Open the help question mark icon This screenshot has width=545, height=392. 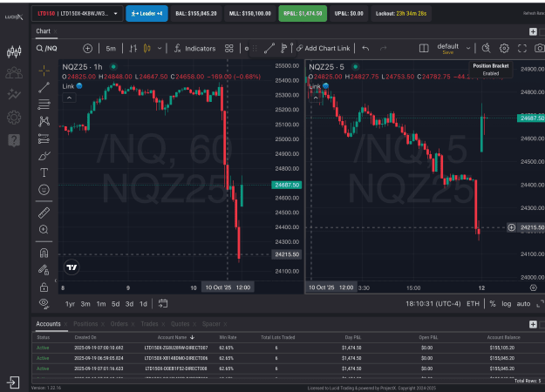14,140
